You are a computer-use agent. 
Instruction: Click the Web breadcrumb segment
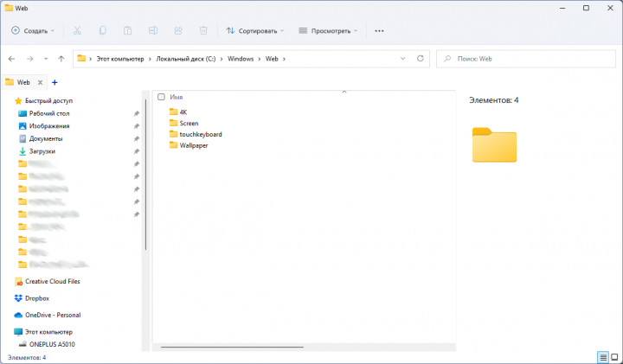(272, 59)
